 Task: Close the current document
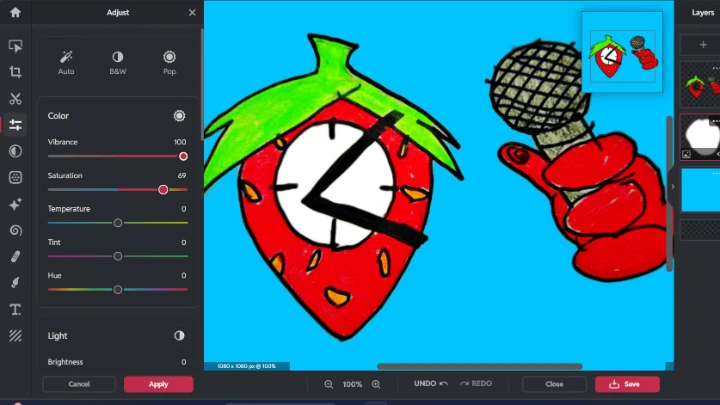[554, 384]
